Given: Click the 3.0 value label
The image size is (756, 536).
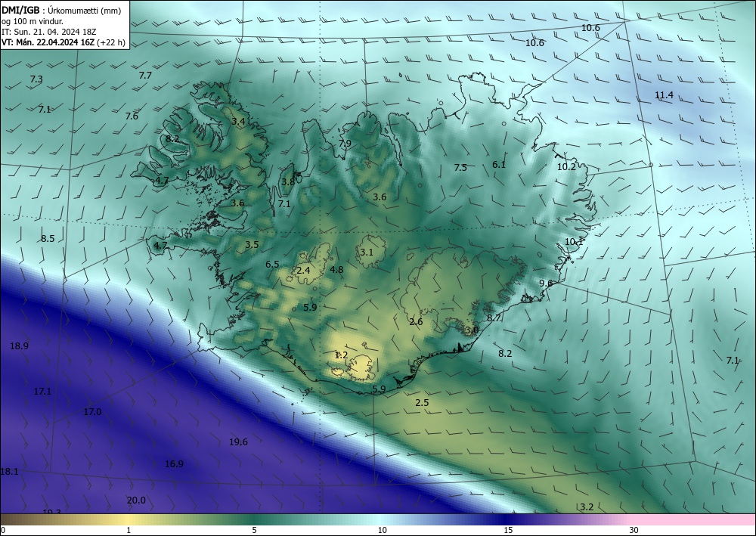Looking at the screenshot, I should click(x=472, y=330).
